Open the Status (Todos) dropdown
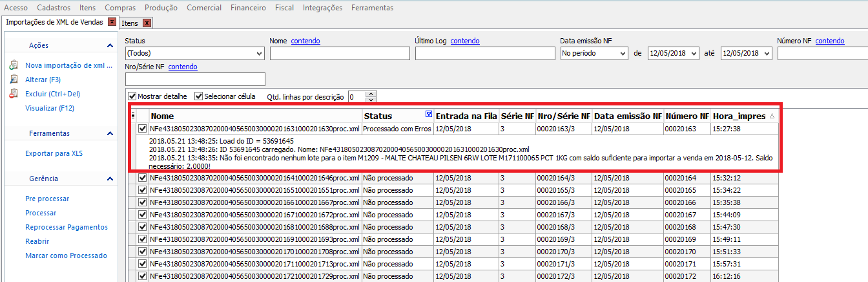868x282 pixels. pos(259,53)
